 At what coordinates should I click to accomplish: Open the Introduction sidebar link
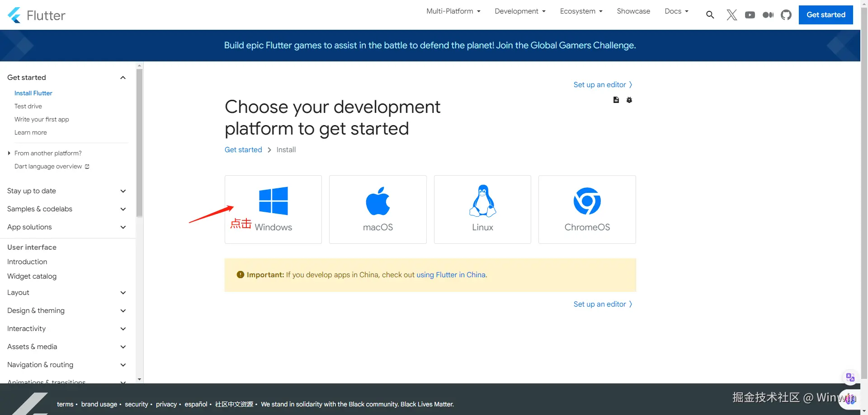[x=27, y=262]
